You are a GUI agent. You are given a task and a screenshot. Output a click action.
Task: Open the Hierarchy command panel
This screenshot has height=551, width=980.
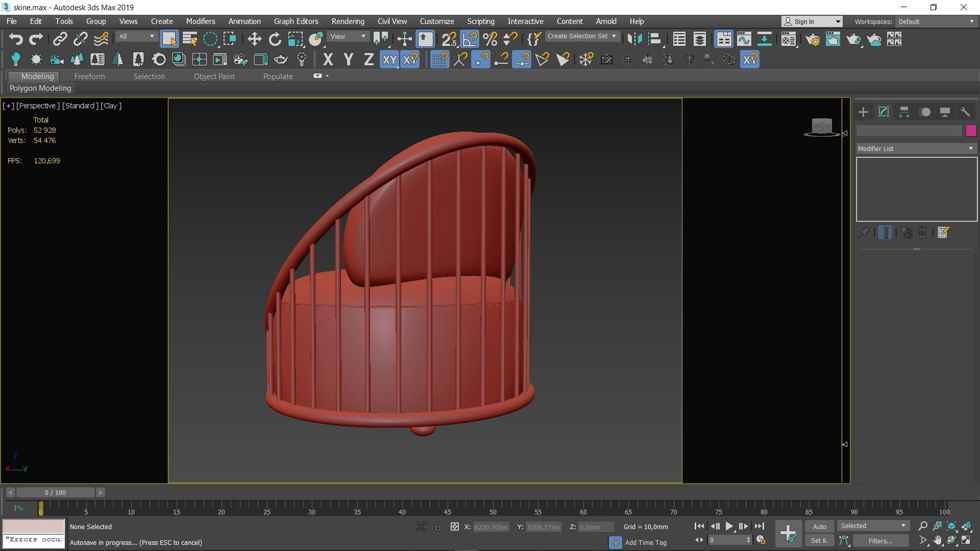904,112
